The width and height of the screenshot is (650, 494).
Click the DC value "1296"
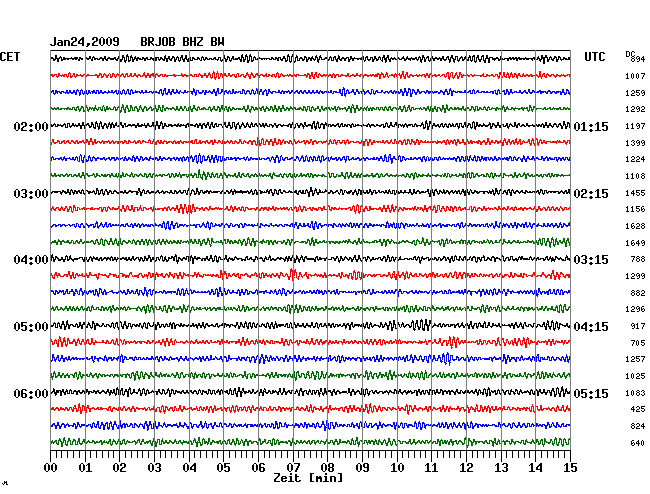coord(635,309)
